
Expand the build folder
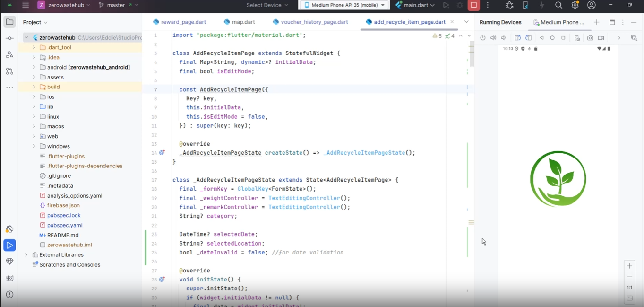(34, 87)
